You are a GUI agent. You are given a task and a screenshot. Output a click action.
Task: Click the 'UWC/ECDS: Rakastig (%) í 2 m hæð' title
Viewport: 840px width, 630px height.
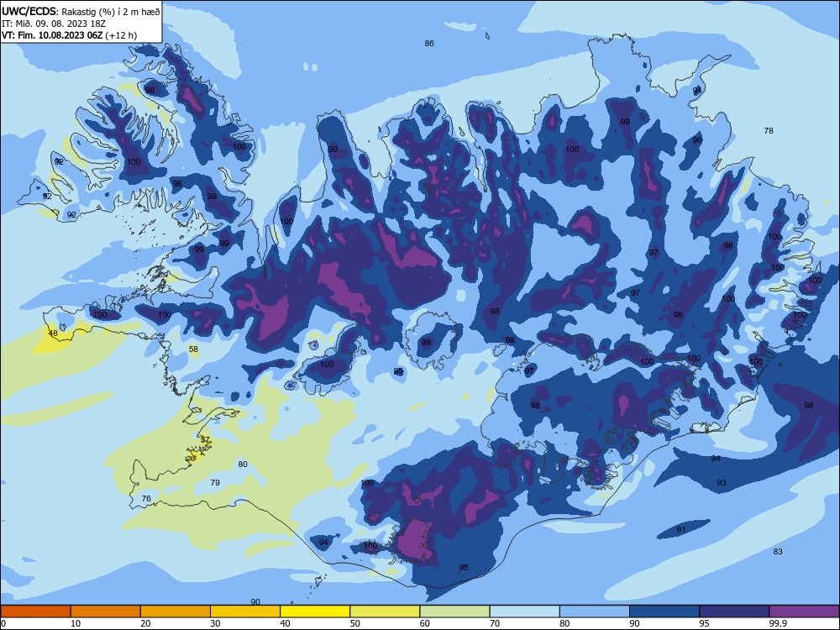click(x=81, y=12)
